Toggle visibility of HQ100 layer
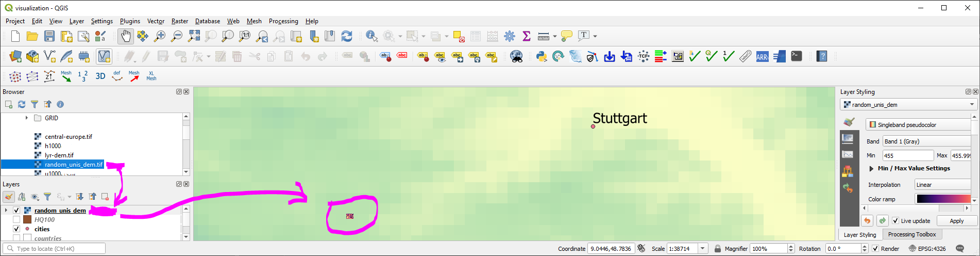980x256 pixels. pos(16,220)
